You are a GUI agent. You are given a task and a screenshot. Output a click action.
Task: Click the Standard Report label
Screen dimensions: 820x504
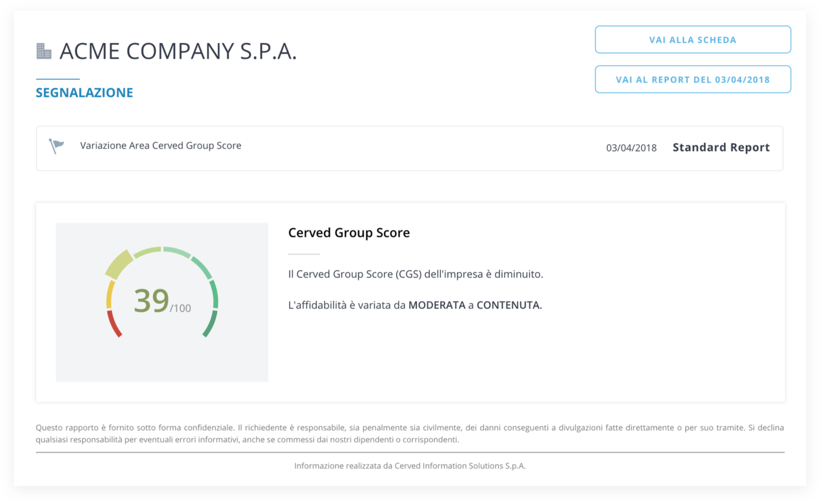(x=721, y=148)
